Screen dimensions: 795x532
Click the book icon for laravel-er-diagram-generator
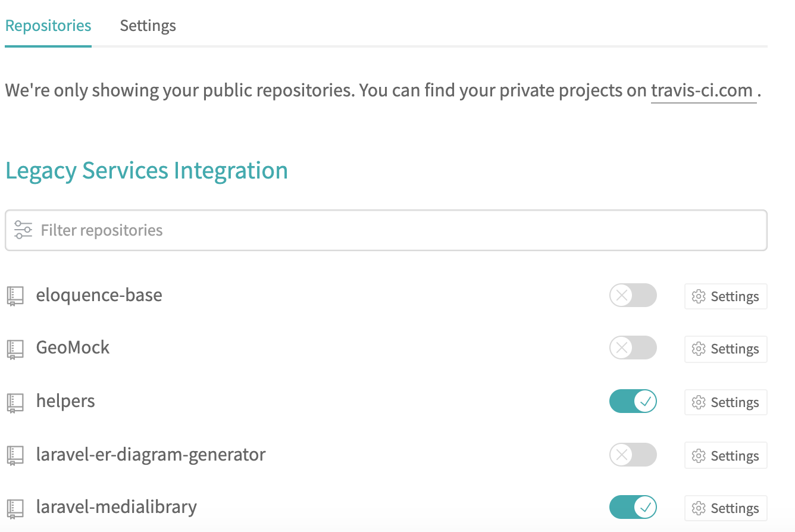[x=15, y=454]
